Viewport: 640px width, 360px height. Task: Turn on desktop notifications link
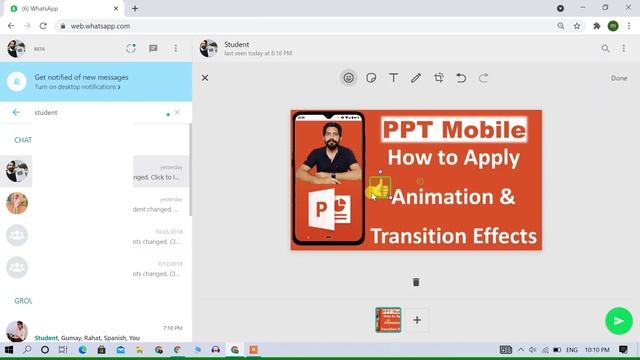(x=77, y=87)
